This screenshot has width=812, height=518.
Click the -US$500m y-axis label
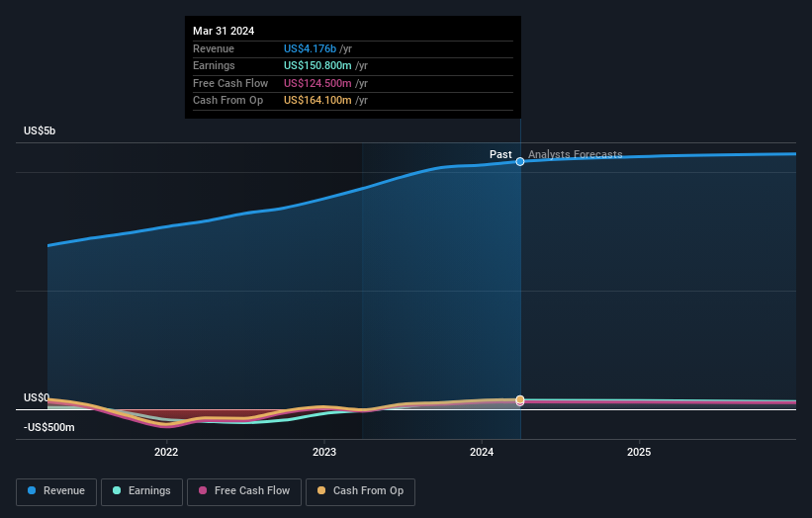(49, 427)
